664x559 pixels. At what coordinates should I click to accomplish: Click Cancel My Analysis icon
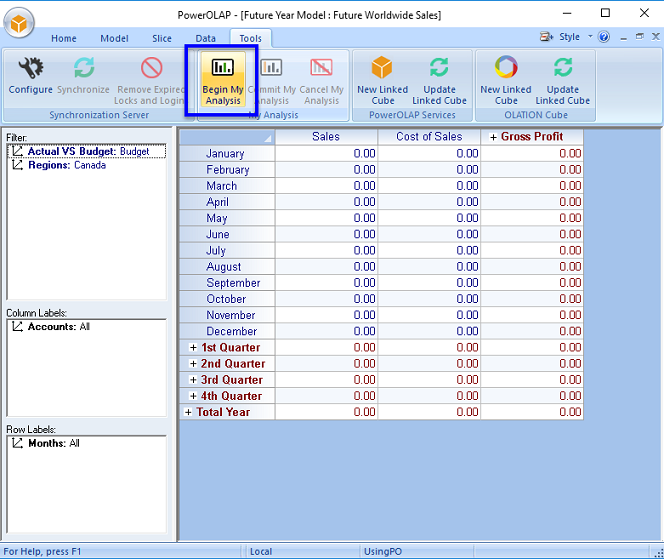(321, 67)
